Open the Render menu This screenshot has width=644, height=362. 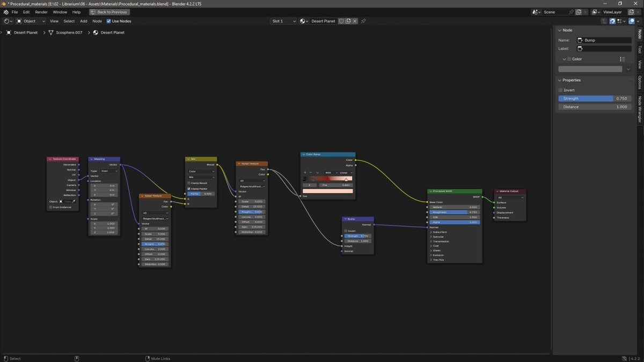point(41,12)
